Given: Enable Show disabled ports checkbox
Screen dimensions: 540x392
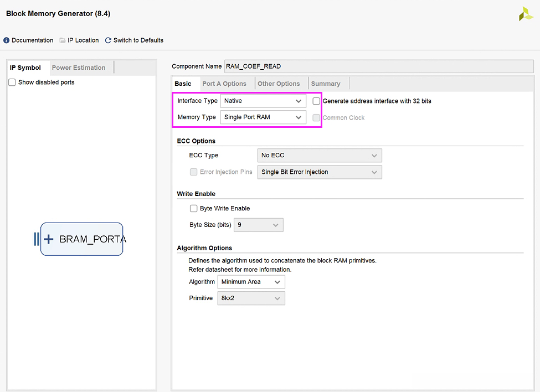Looking at the screenshot, I should (x=12, y=82).
